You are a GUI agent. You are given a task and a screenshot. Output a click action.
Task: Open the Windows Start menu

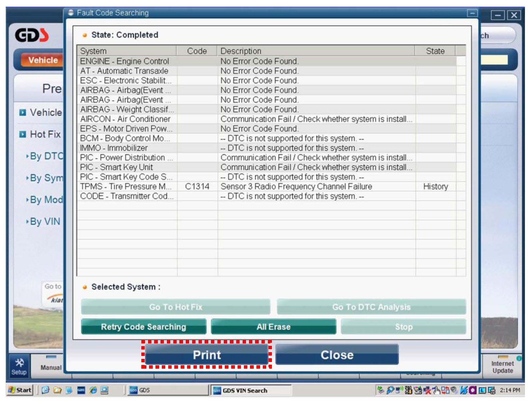20,390
